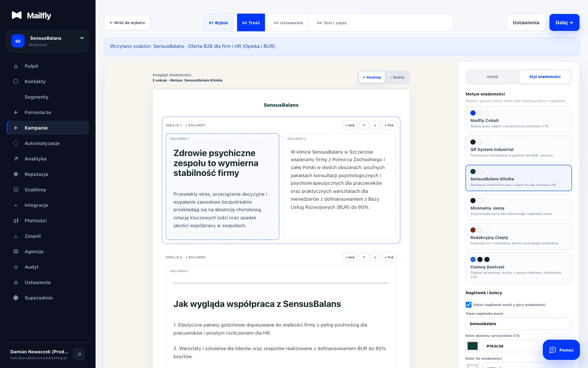
Task: Open Kontakty icon in sidebar
Action: coord(16,81)
